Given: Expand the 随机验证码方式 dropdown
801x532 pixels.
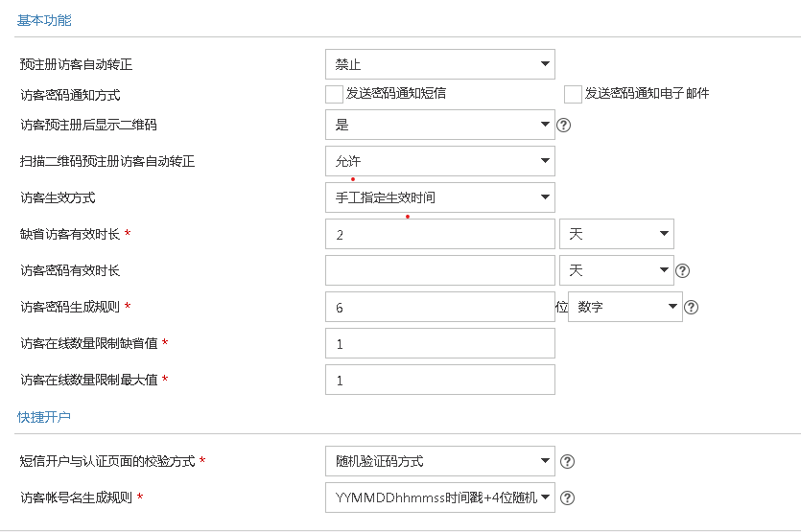Looking at the screenshot, I should 439,461.
